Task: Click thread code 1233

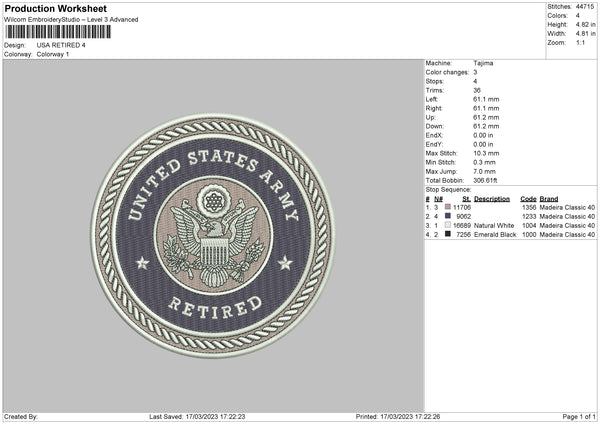Action: (529, 217)
